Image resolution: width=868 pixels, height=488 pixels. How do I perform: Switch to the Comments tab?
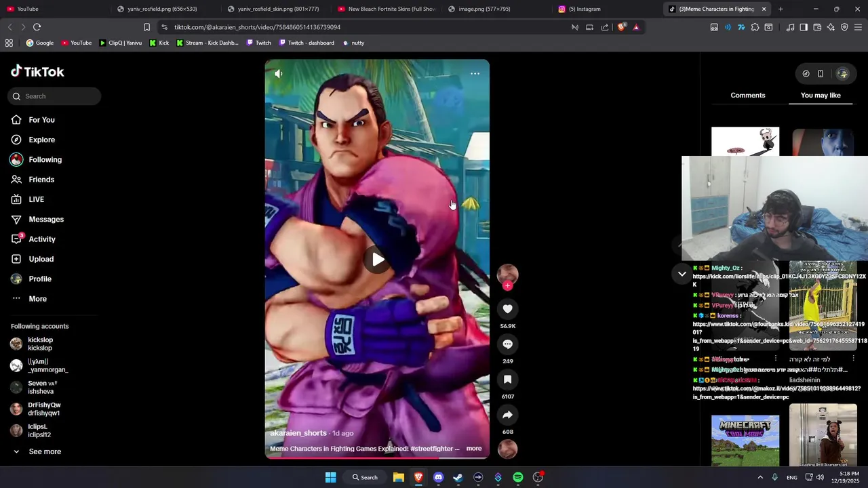pyautogui.click(x=748, y=96)
